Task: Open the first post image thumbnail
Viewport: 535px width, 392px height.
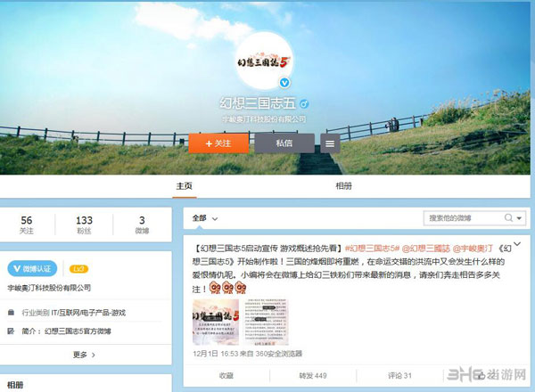Action: pyautogui.click(x=216, y=323)
